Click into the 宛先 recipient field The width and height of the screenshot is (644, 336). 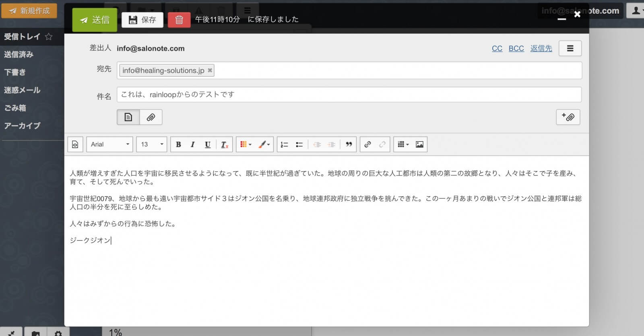[349, 70]
